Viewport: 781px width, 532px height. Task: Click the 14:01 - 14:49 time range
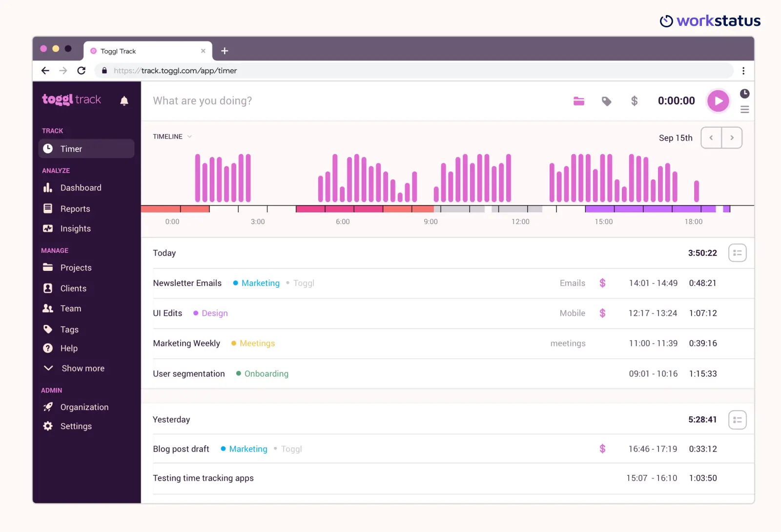click(653, 283)
